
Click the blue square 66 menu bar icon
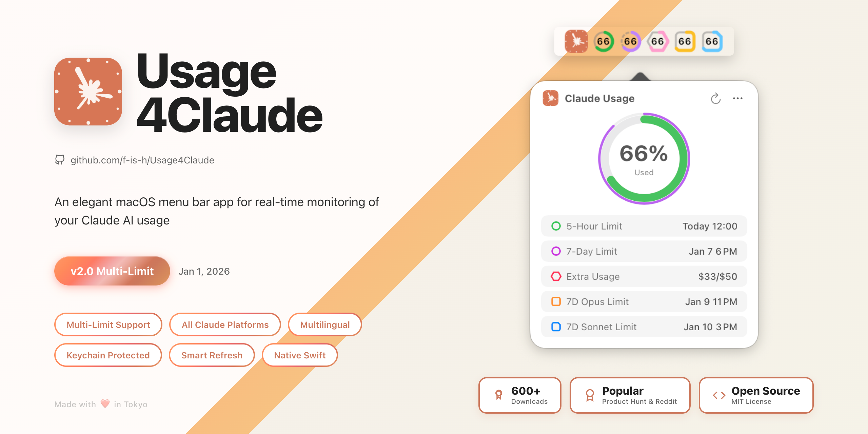pos(712,41)
